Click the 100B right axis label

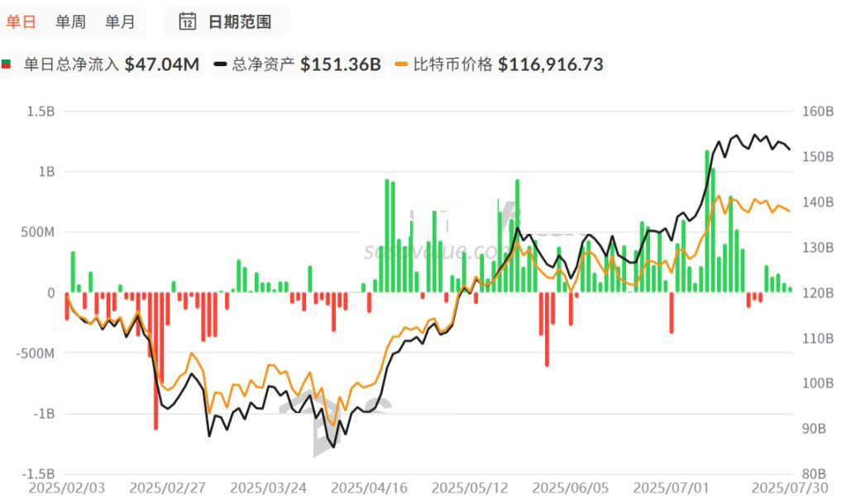818,383
